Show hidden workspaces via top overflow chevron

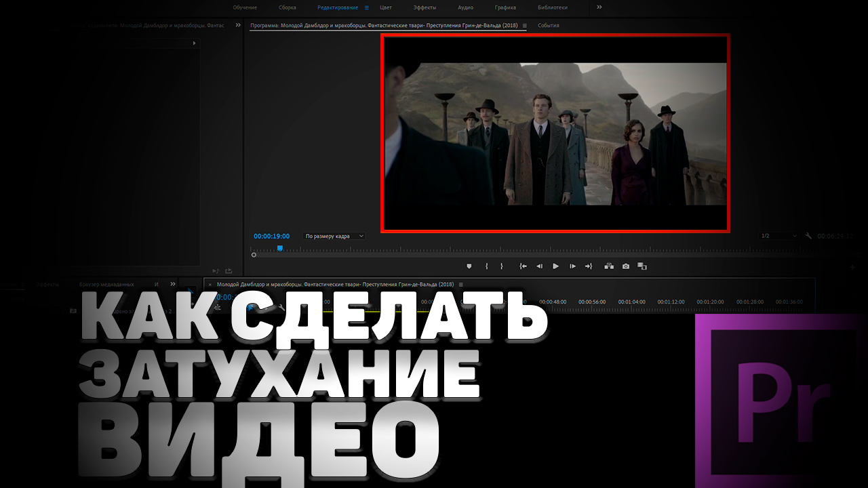click(599, 7)
